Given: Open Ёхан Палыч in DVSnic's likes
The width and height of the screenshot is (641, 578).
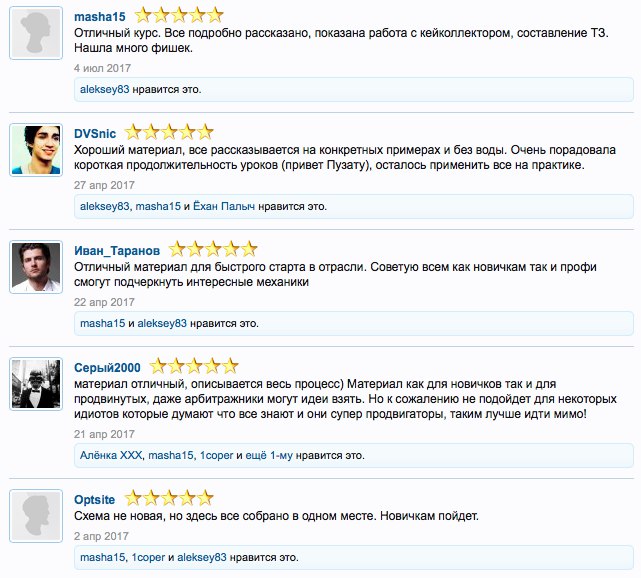Looking at the screenshot, I should pos(223,207).
